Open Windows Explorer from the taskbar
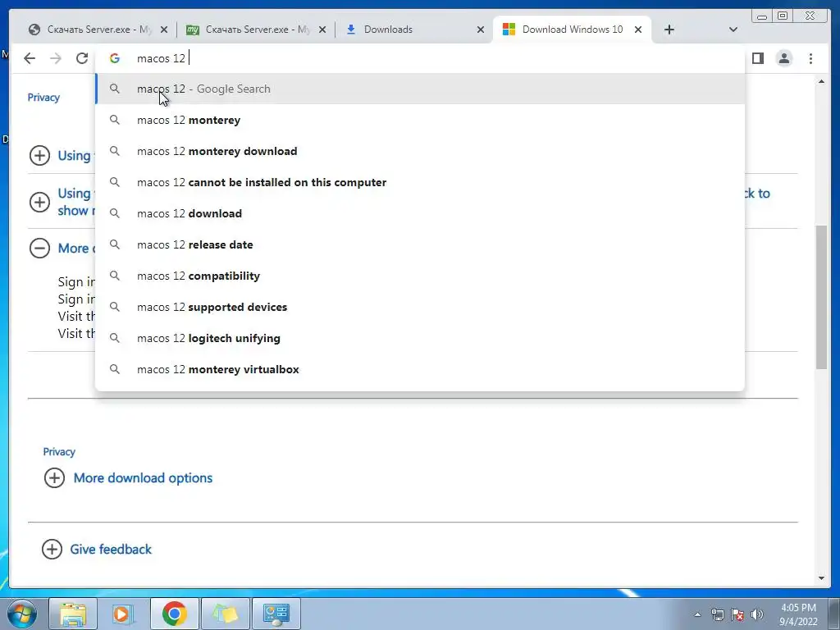 click(x=73, y=614)
